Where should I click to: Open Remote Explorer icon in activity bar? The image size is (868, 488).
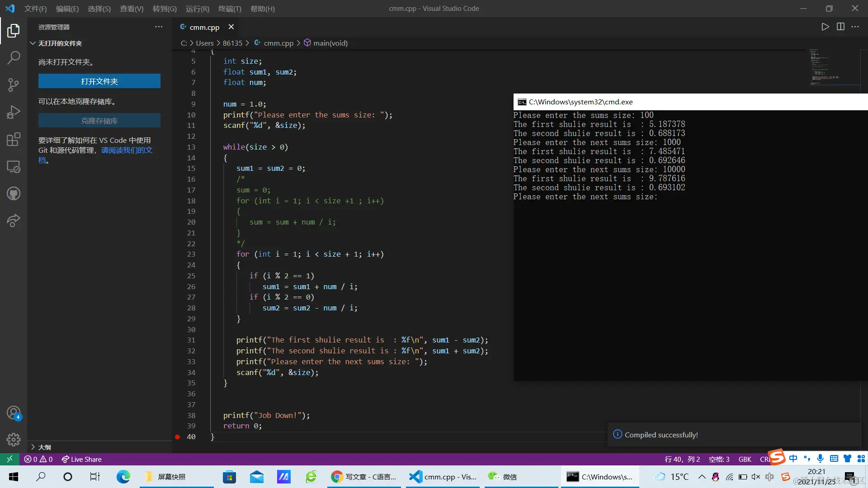click(14, 167)
